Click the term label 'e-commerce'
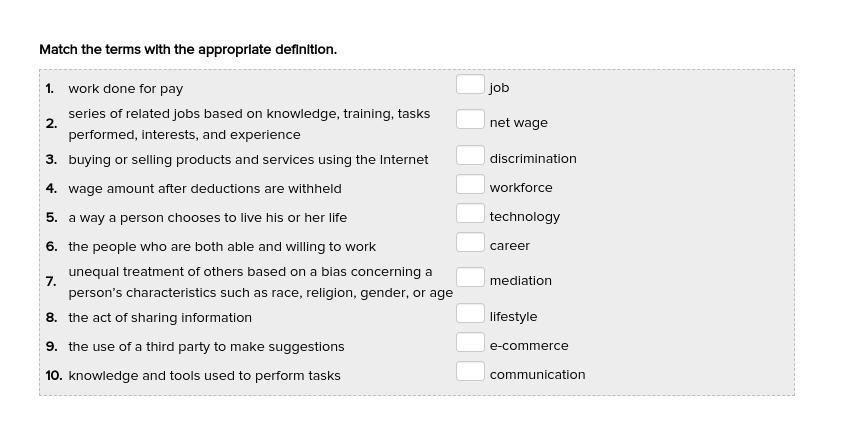This screenshot has width=844, height=435. point(528,346)
